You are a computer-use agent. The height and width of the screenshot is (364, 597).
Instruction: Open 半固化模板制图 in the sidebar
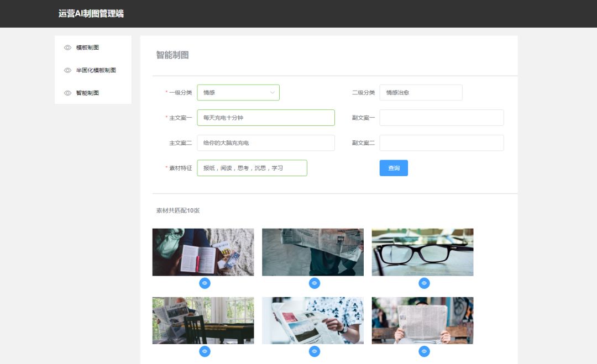[x=96, y=70]
